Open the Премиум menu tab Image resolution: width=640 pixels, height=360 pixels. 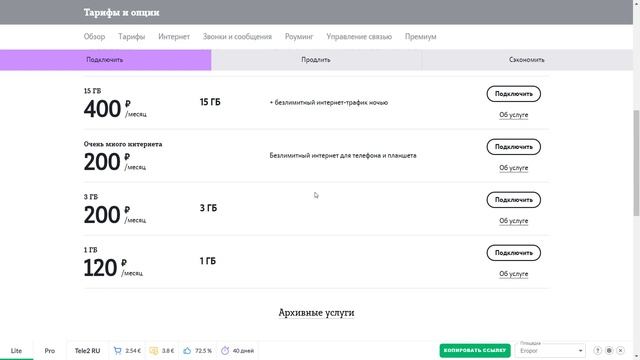(x=420, y=37)
